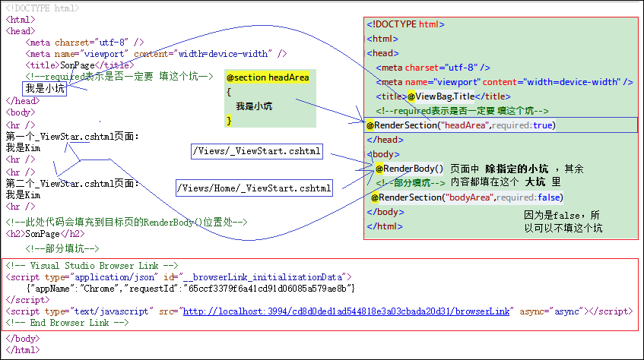Viewport: 644px width, 360px height.
Task: Click the boxed 我是小坑 text above </head>
Action: pos(44,88)
